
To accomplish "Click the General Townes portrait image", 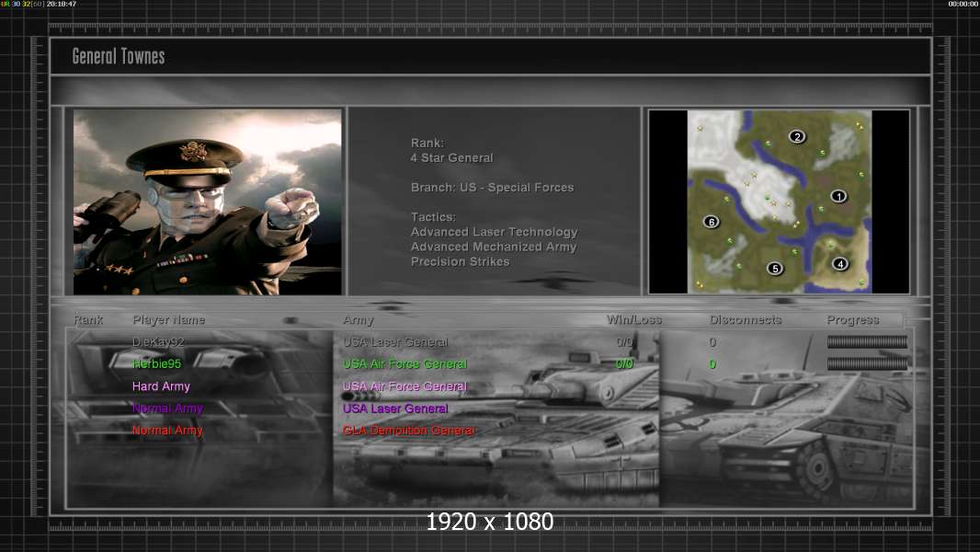I will 208,201.
